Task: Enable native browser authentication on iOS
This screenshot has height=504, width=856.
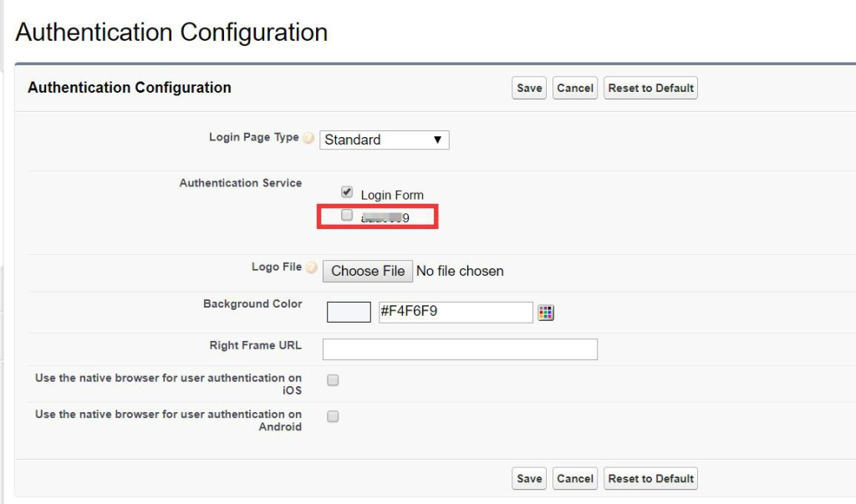Action: (333, 380)
